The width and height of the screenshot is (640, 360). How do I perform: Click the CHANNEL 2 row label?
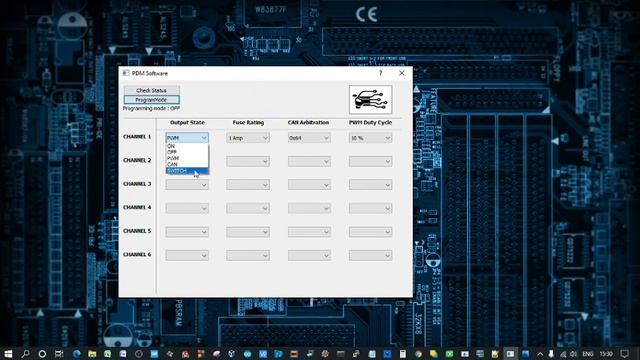coord(137,160)
